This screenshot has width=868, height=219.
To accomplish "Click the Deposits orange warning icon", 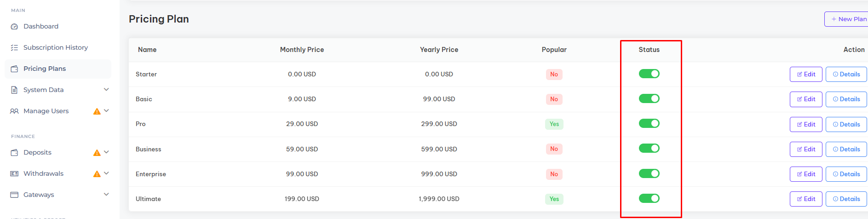I will click(x=97, y=153).
